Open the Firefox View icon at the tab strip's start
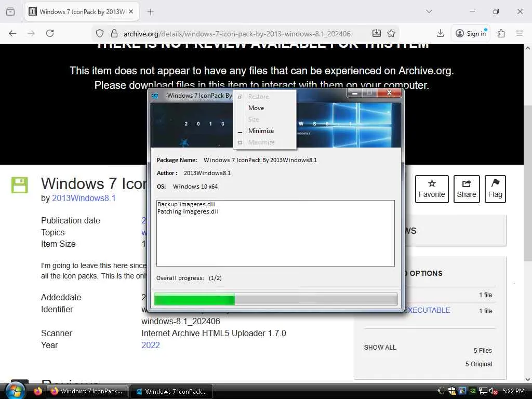 10,11
